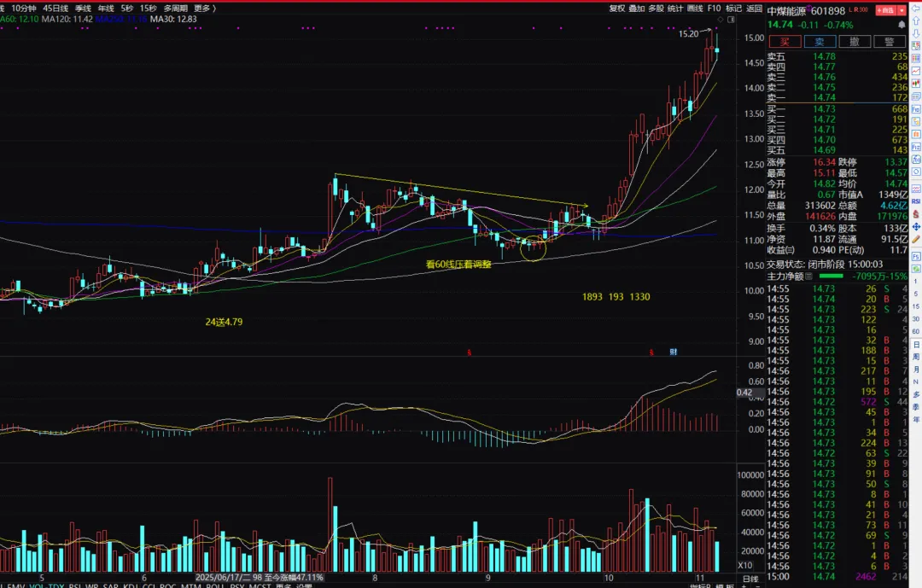
Task: Switch indicator to MTM
Action: pos(190,585)
